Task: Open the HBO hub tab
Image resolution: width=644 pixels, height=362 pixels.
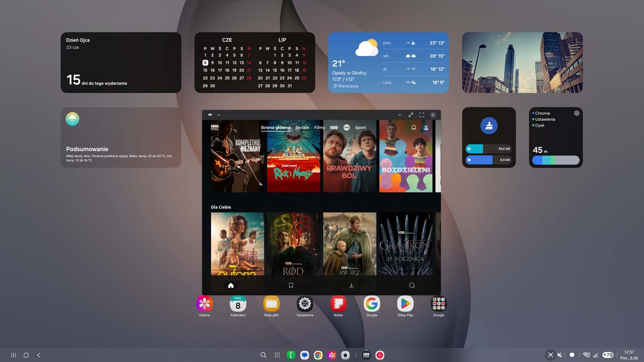Action: point(334,127)
